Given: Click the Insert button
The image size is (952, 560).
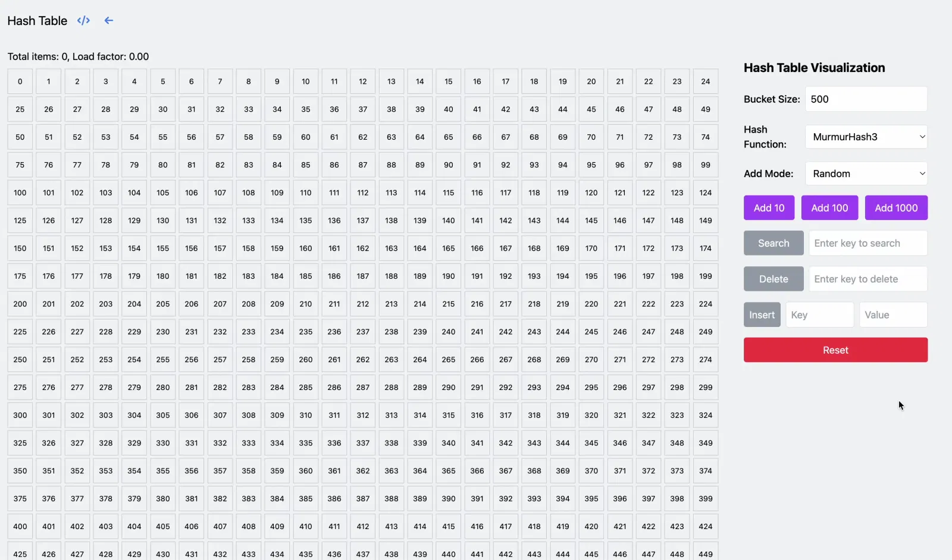Looking at the screenshot, I should pos(762,315).
